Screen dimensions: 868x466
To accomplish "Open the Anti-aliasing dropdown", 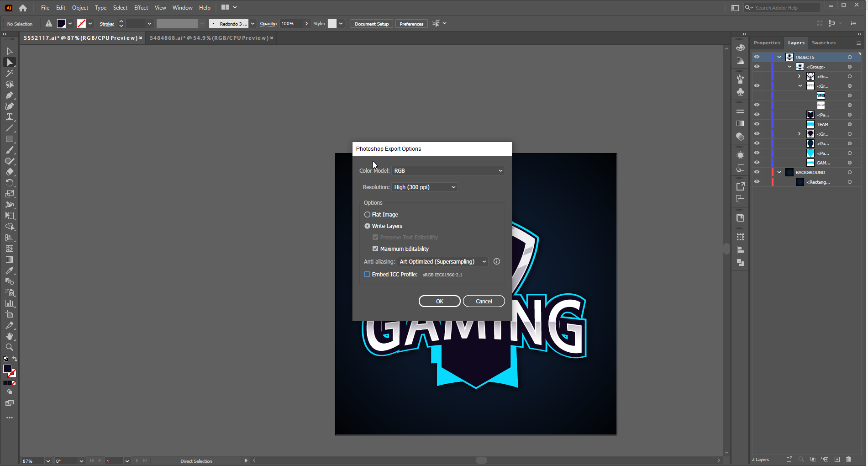I will 442,262.
